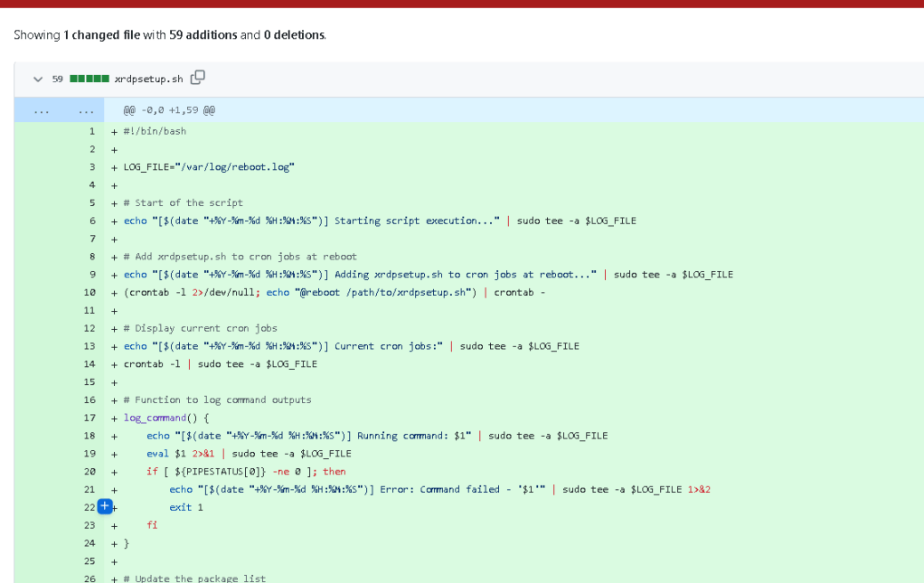The height and width of the screenshot is (583, 924).
Task: Click the 'fi' keyword on line 23
Action: [152, 525]
